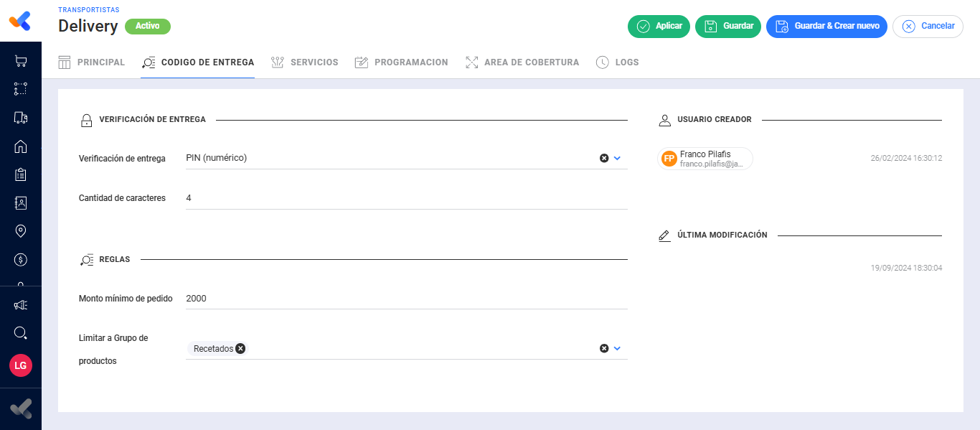Click the padlock icon by Verificación de entrega
This screenshot has width=980, height=430.
click(x=87, y=120)
